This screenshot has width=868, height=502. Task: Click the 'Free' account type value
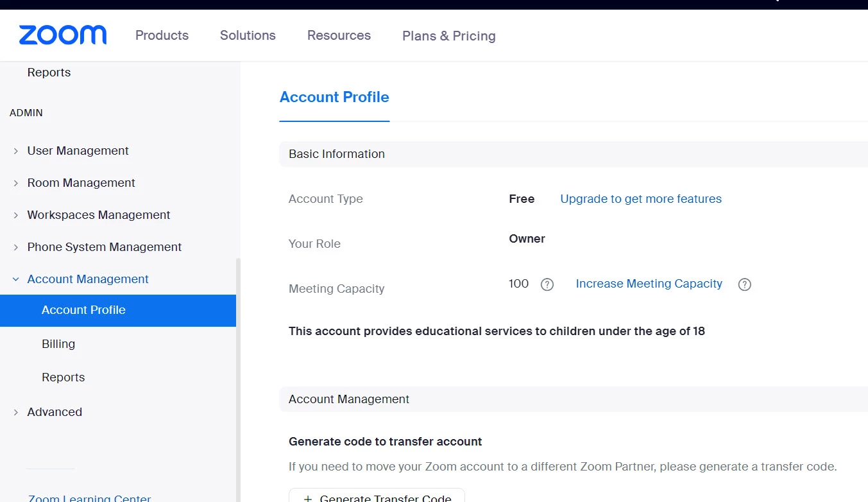click(522, 199)
